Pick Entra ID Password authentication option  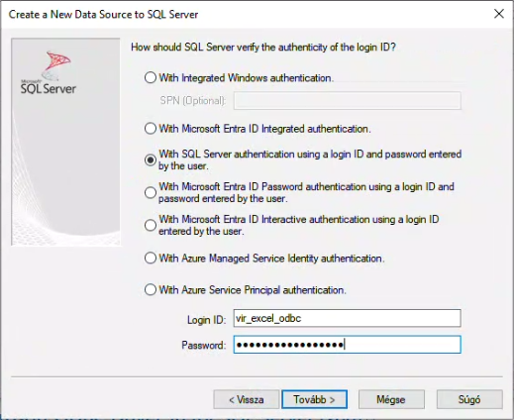click(x=151, y=192)
